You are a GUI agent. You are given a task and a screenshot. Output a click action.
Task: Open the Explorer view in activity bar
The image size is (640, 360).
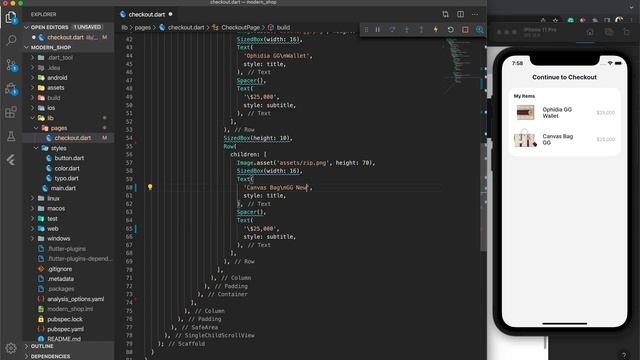tap(11, 17)
